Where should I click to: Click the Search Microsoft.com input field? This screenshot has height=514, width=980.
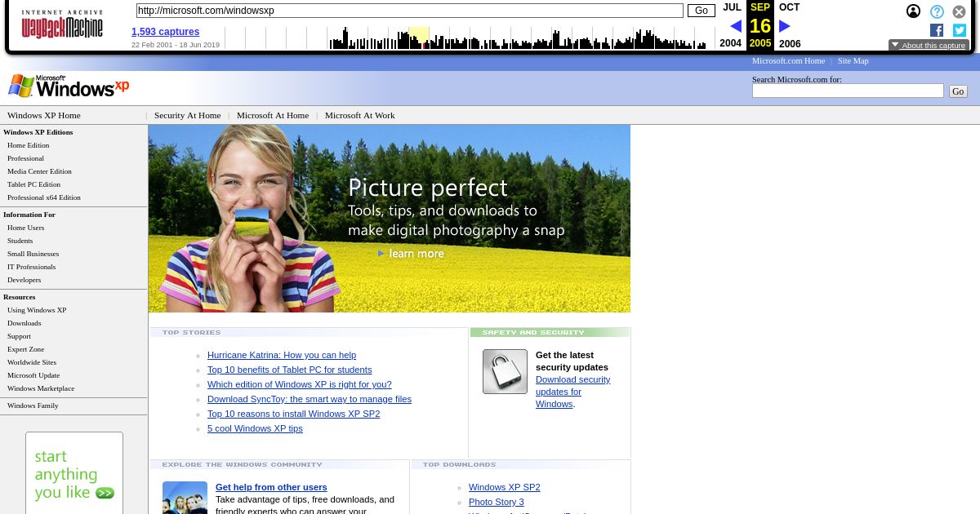pos(848,91)
